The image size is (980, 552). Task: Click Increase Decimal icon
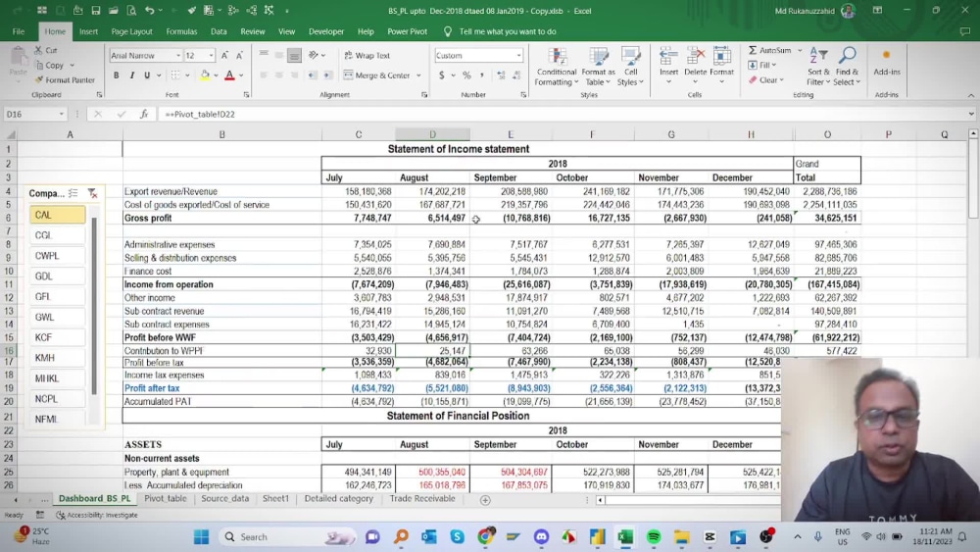click(501, 75)
